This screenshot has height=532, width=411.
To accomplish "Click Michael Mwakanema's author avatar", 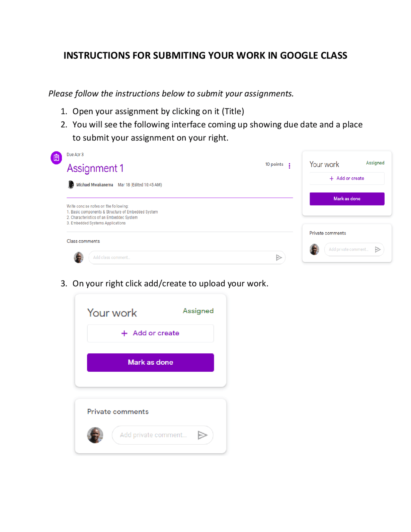I will 71,185.
